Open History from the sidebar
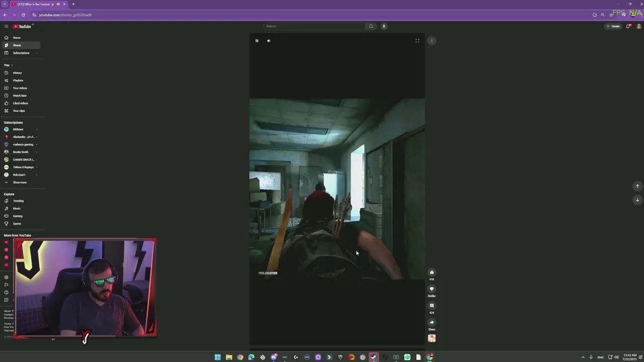 tap(20, 73)
